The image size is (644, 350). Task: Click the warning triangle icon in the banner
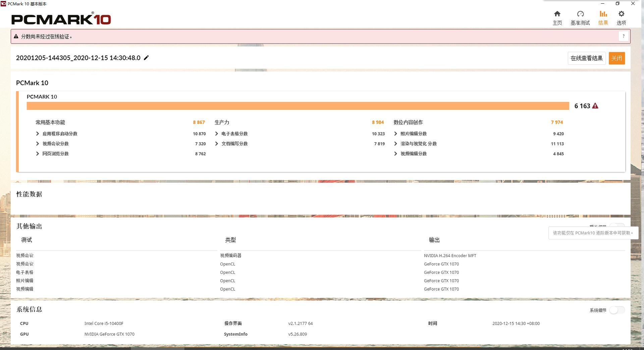(16, 36)
